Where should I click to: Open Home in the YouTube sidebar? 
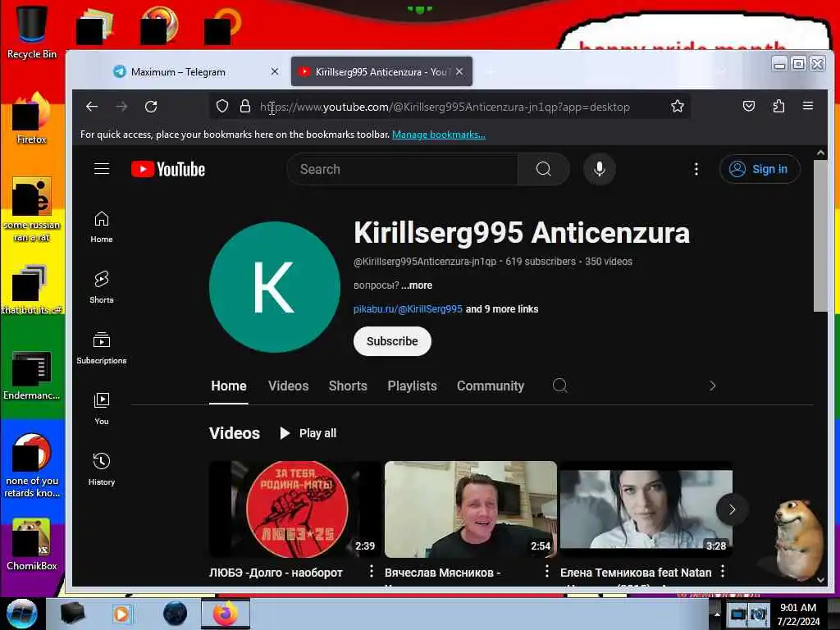click(x=102, y=227)
